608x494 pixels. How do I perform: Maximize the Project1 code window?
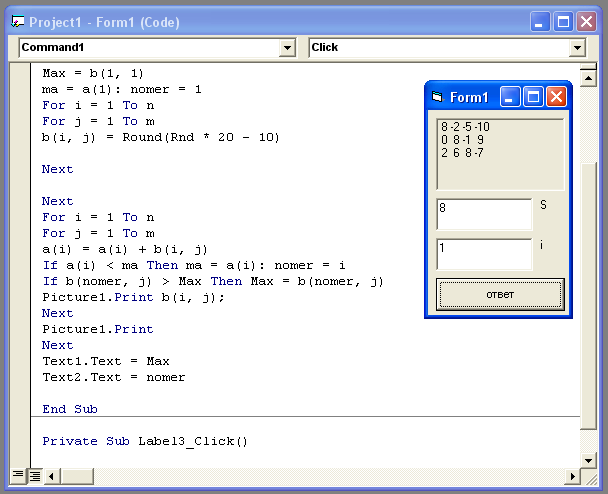tap(563, 22)
